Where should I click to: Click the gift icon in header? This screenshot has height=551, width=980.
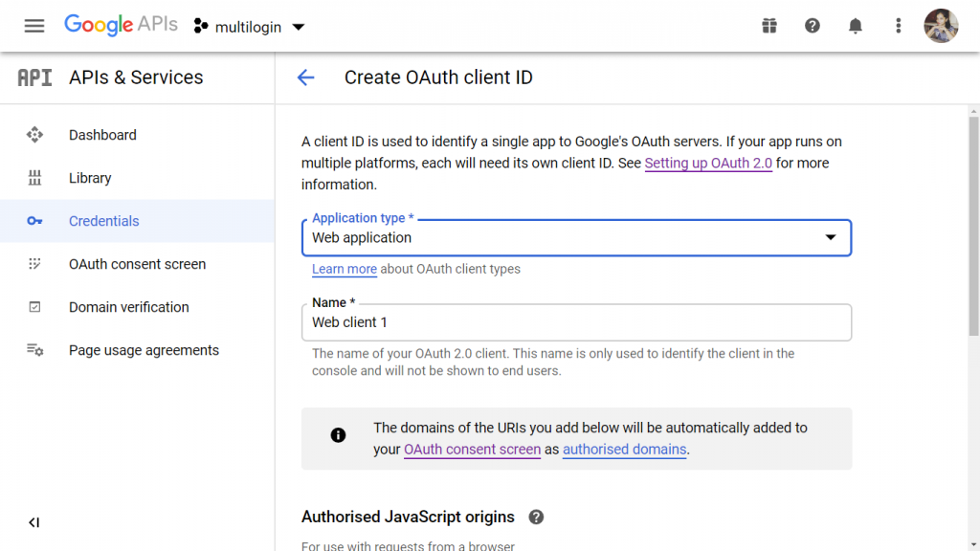[769, 26]
